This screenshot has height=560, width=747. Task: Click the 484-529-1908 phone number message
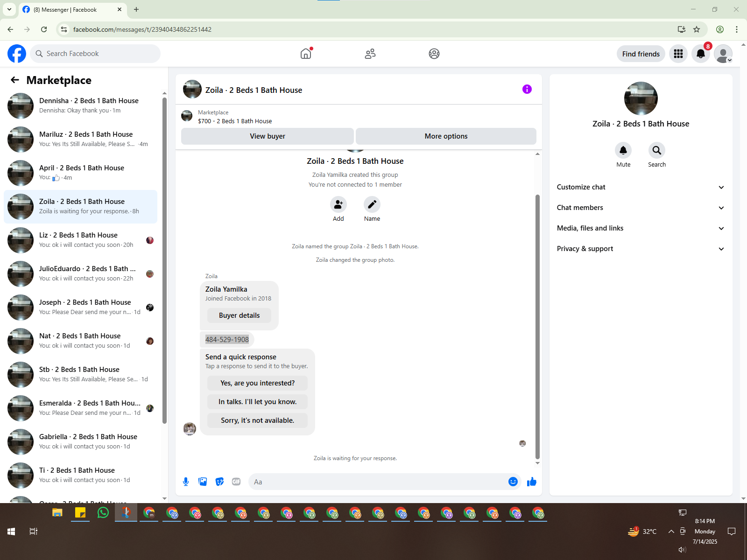227,340
